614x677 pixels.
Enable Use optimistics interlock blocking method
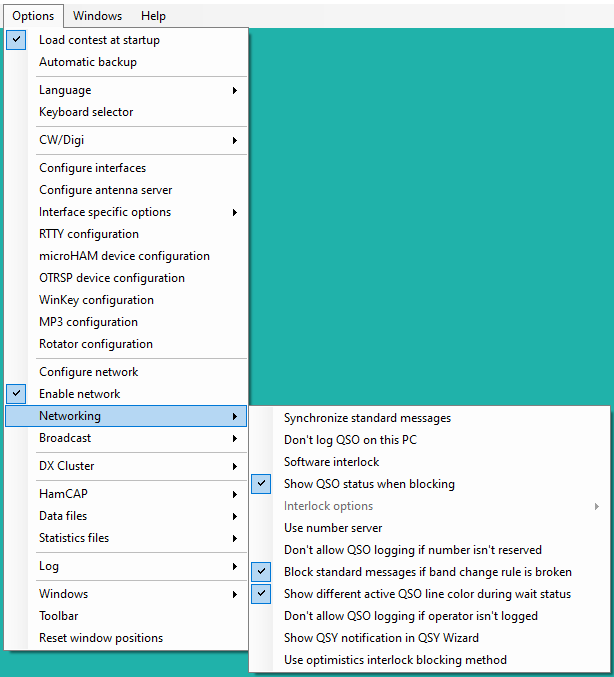430,660
